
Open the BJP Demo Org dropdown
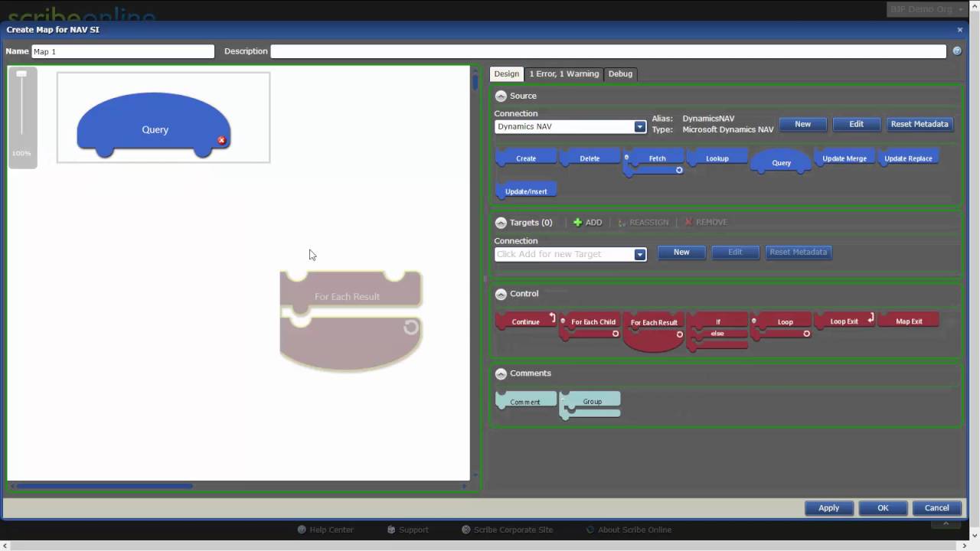926,9
